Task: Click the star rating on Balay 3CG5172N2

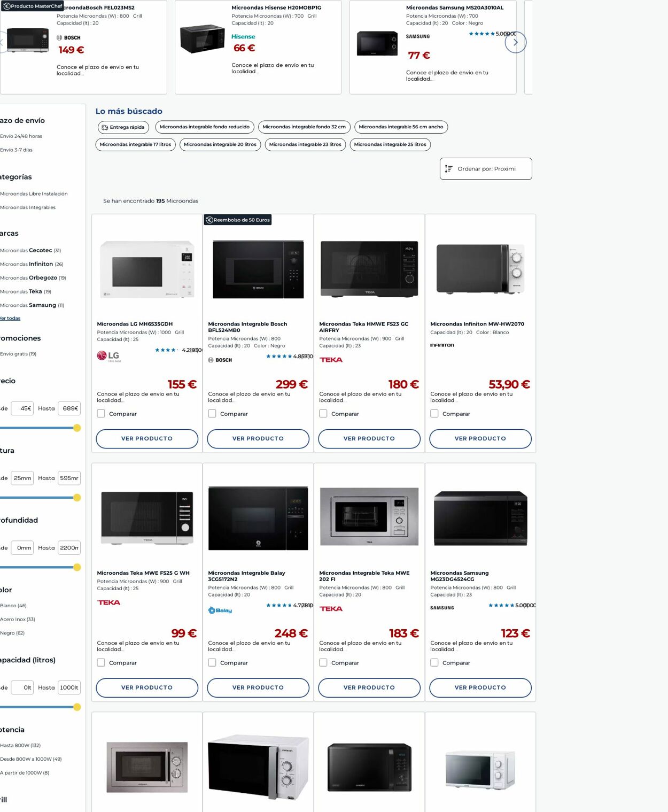Action: (x=278, y=606)
